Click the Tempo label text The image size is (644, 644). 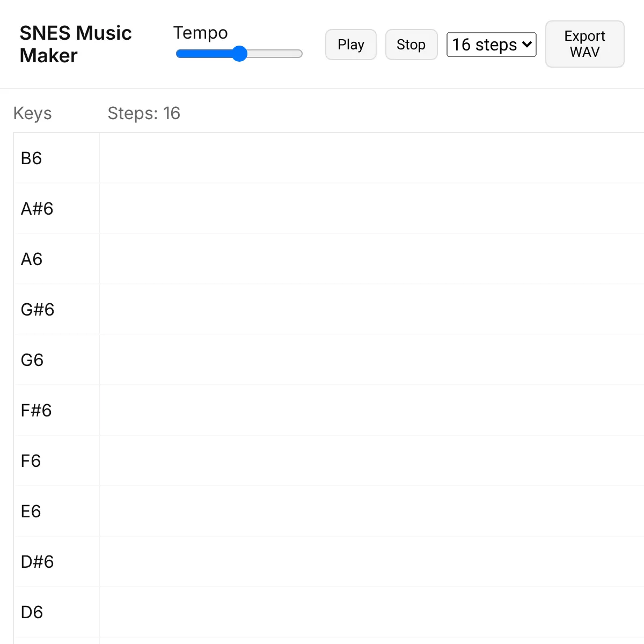(x=200, y=33)
